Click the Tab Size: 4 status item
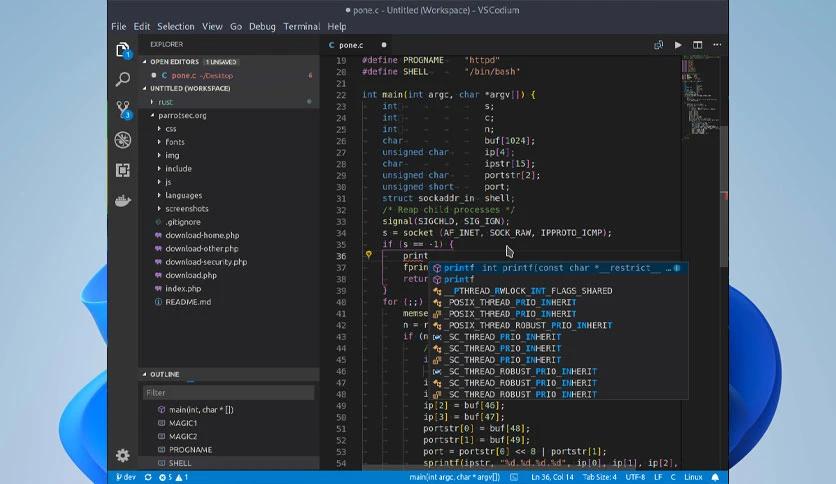836x484 pixels. (x=599, y=477)
